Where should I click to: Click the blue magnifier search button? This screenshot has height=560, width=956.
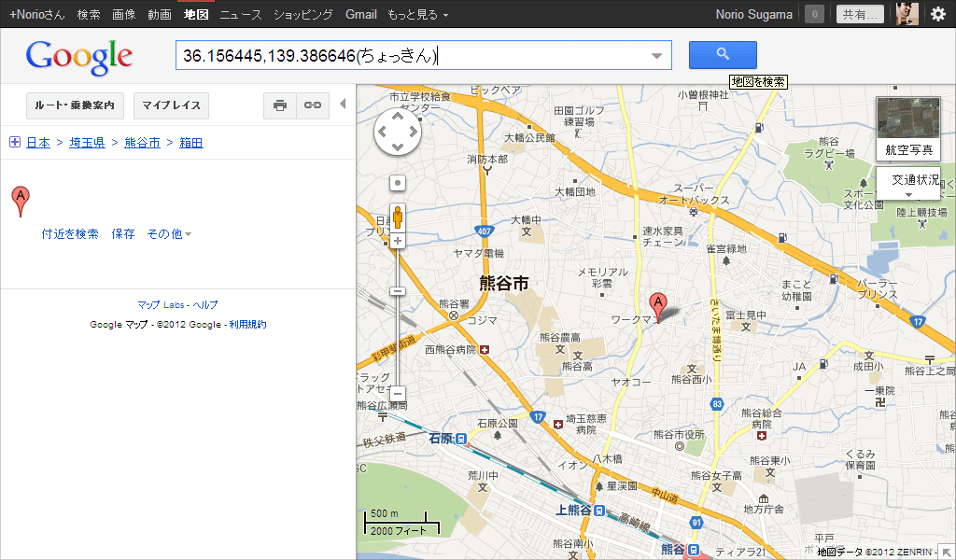(x=723, y=55)
